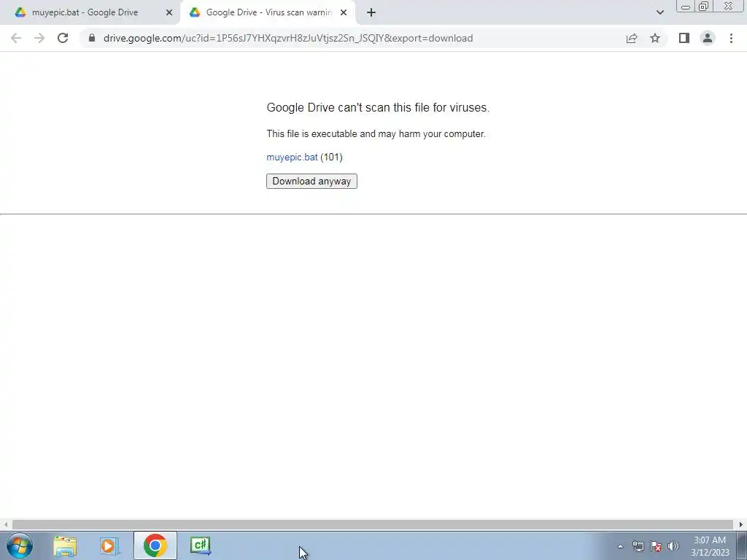Open the Windows Start menu
Screen dimensions: 747x560
[20, 545]
